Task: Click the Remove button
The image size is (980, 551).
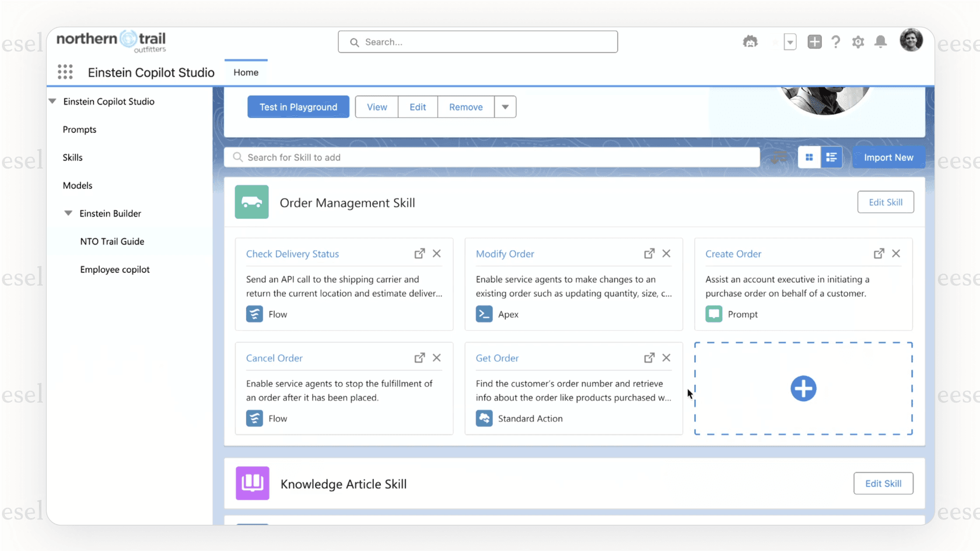Action: point(466,107)
